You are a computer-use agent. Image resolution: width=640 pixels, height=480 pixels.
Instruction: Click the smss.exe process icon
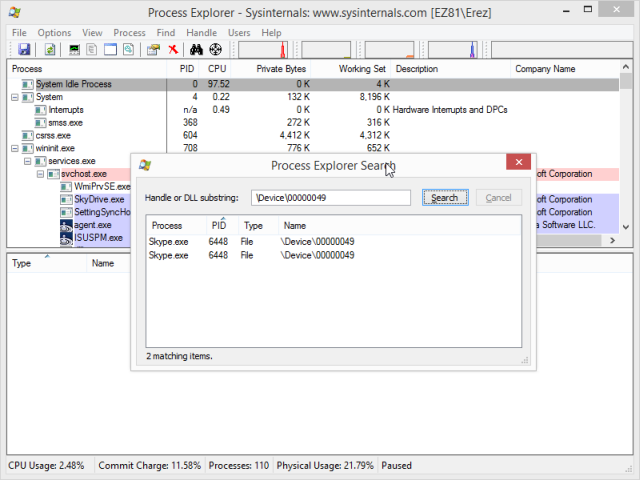pyautogui.click(x=40, y=122)
